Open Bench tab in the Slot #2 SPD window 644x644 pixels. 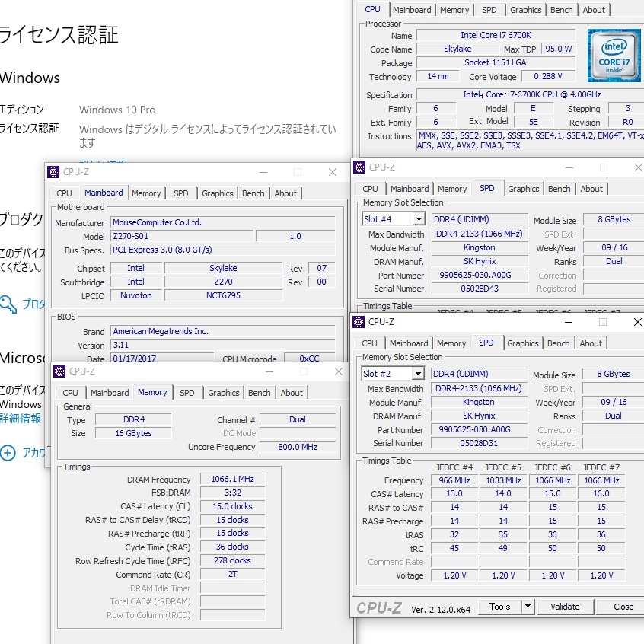point(558,343)
